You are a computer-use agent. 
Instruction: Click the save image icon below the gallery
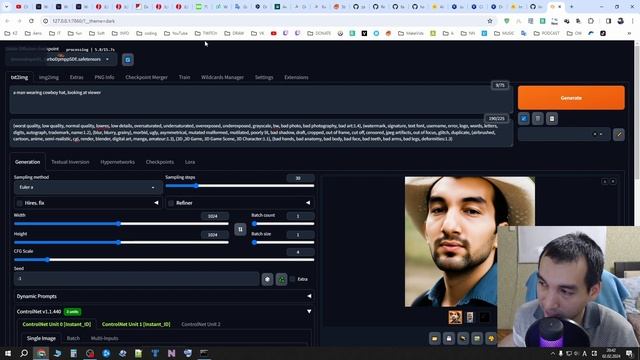pyautogui.click(x=449, y=338)
